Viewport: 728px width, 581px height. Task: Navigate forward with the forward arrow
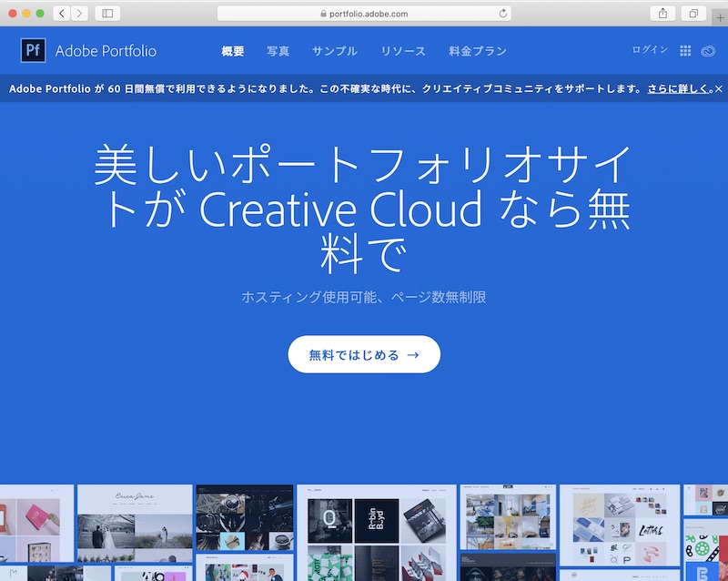[79, 13]
